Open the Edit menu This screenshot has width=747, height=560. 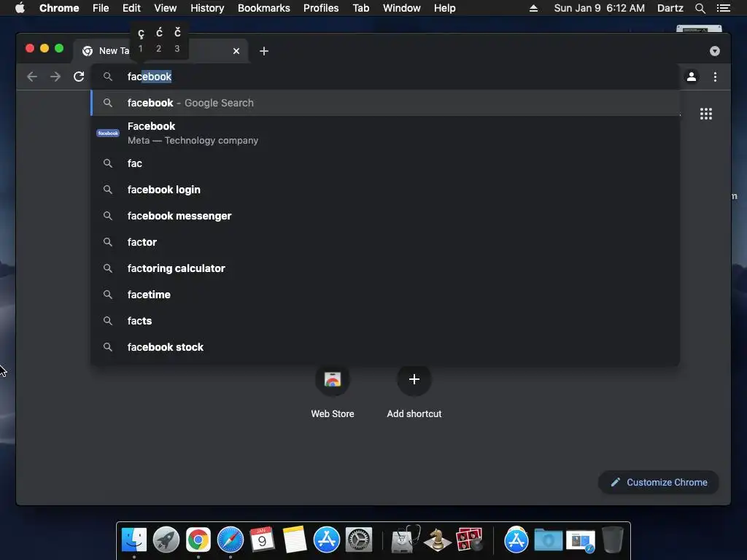tap(131, 8)
